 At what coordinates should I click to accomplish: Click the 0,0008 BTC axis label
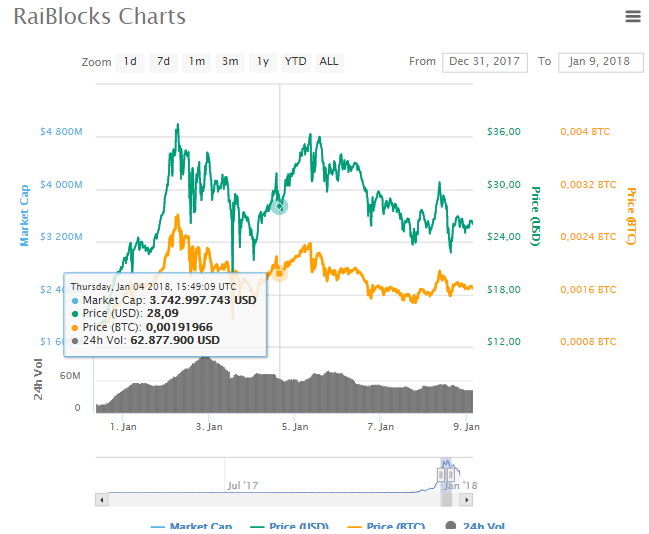click(x=588, y=342)
